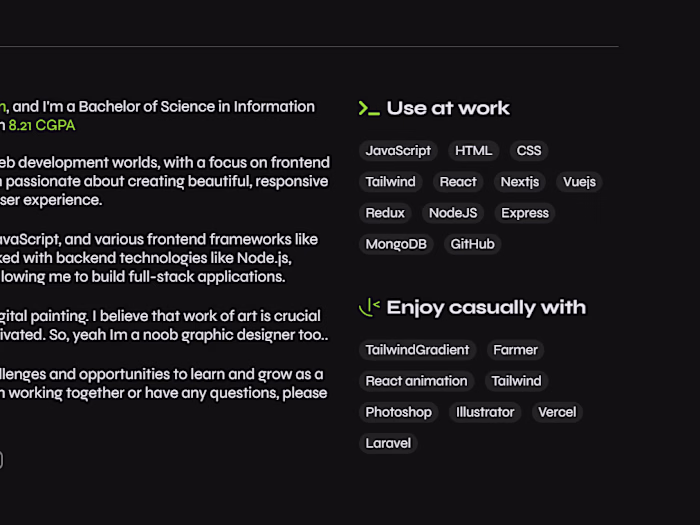Image resolution: width=700 pixels, height=525 pixels.
Task: Click the Tailwind tag under Use at work
Action: click(390, 182)
